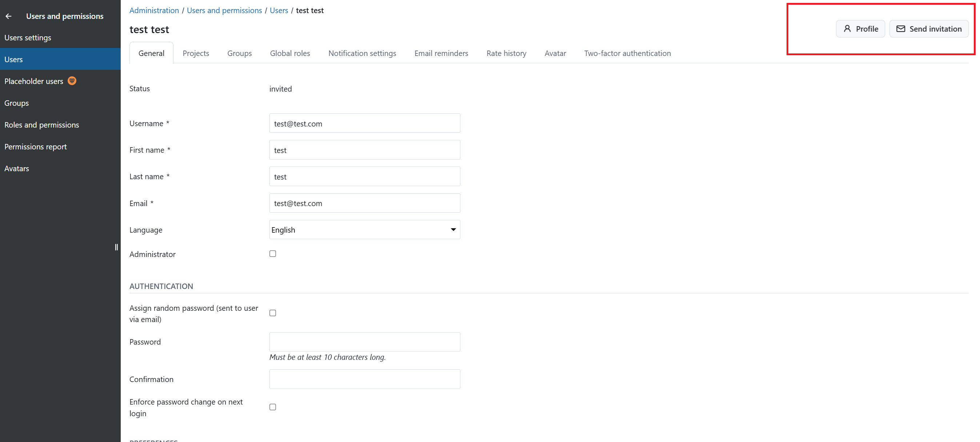Switch to the Projects tab
This screenshot has height=442, width=980.
click(196, 53)
